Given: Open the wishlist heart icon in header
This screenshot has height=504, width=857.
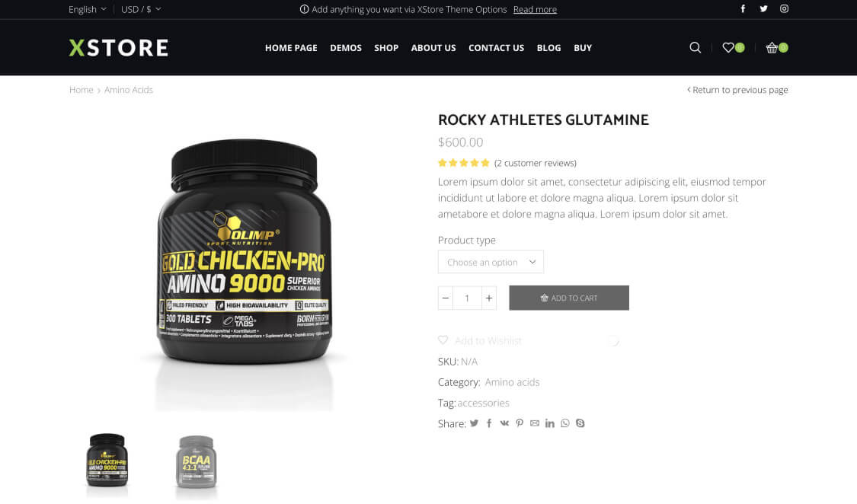Looking at the screenshot, I should tap(728, 47).
